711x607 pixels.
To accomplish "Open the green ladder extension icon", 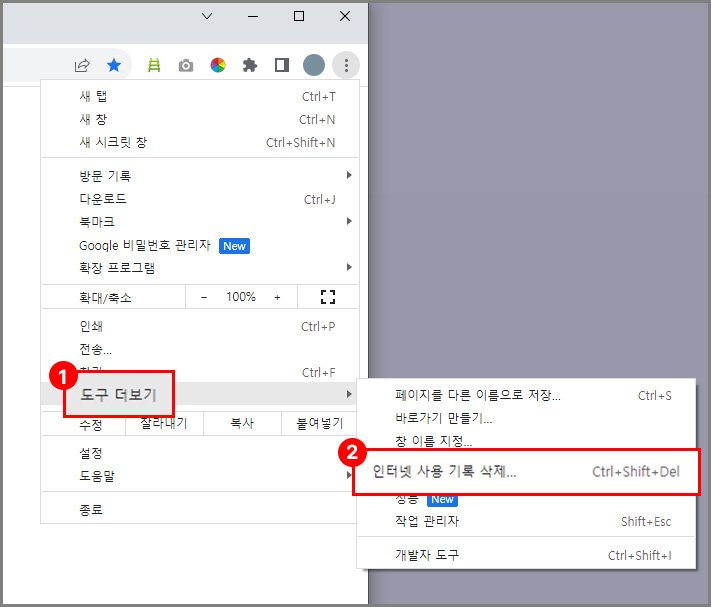I will (154, 66).
